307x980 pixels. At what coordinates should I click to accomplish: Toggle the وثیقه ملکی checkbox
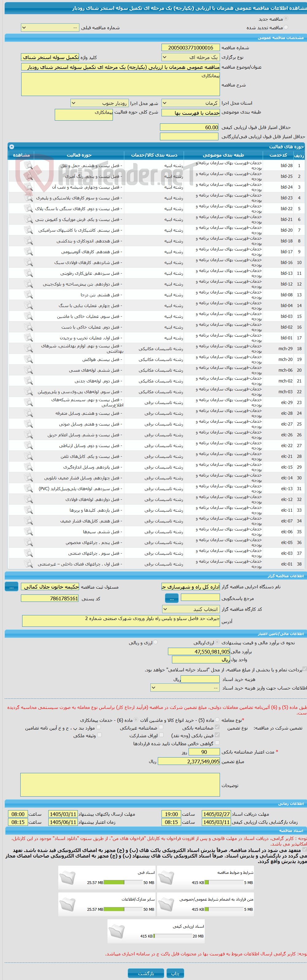(99, 735)
